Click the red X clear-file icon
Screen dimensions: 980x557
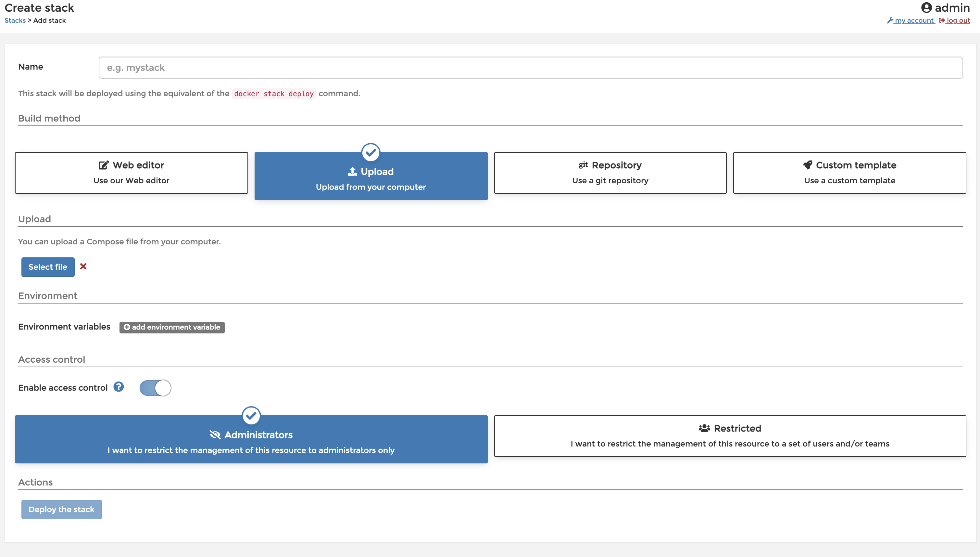[83, 266]
